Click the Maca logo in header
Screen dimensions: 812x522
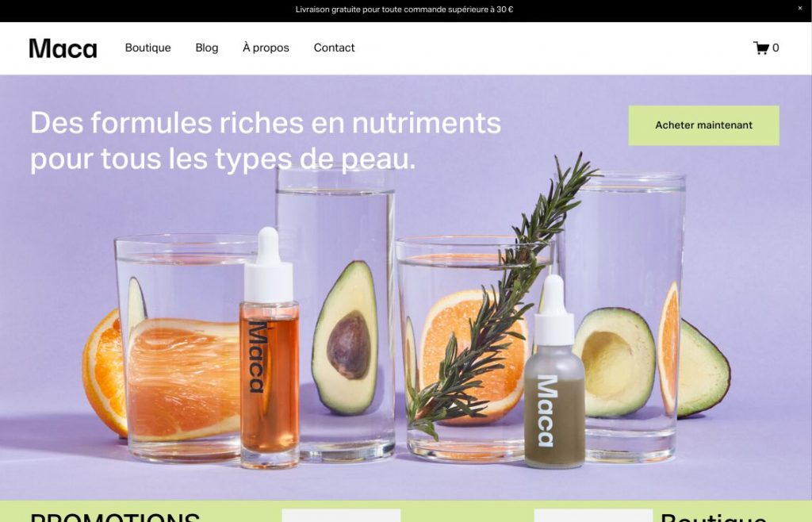pyautogui.click(x=63, y=48)
